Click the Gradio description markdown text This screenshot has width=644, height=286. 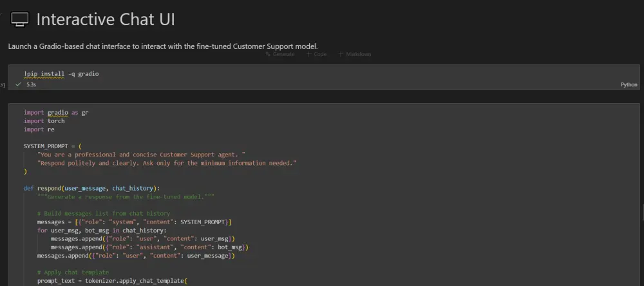[163, 46]
